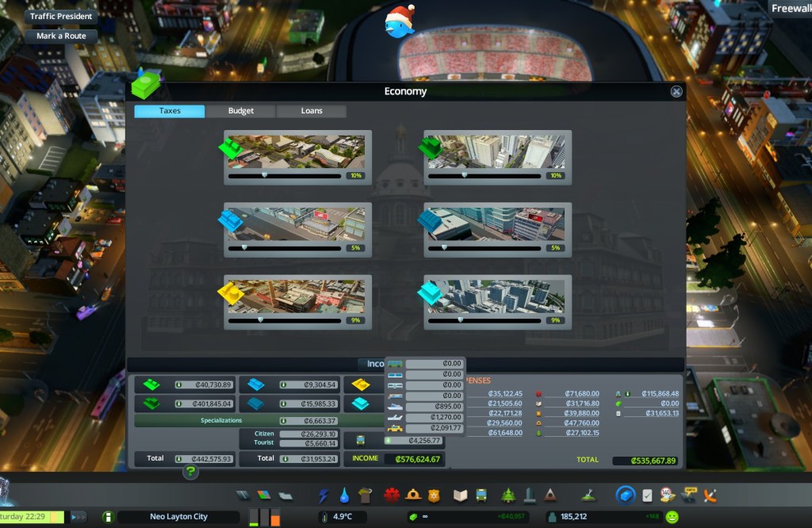Open the Public Transport bus menu
Image resolution: width=812 pixels, height=528 pixels.
pyautogui.click(x=481, y=495)
